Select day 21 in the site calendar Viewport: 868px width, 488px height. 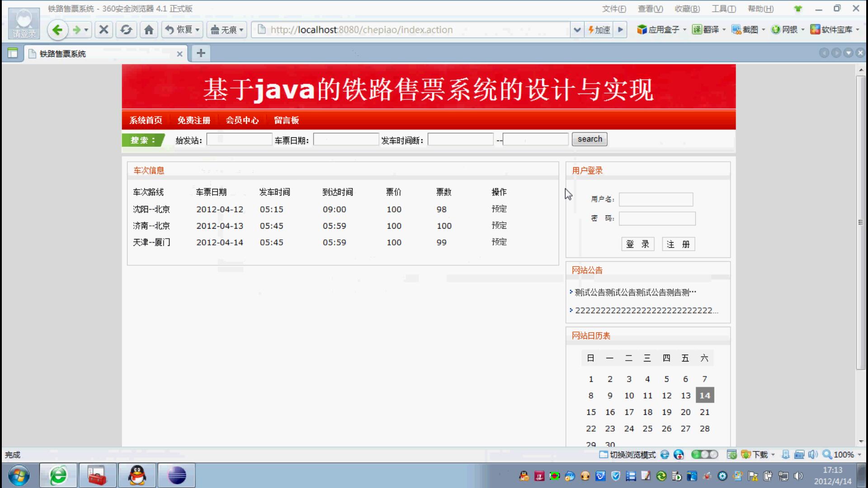click(x=704, y=412)
